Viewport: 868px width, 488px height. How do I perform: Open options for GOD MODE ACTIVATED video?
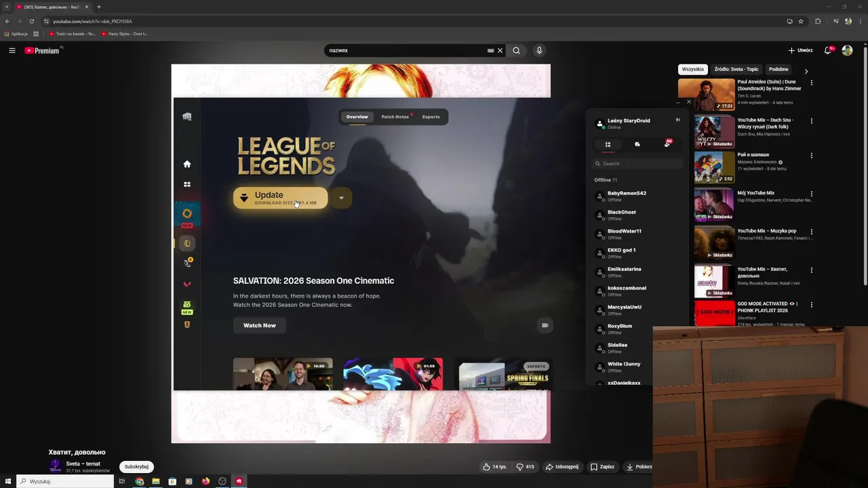[x=812, y=305]
